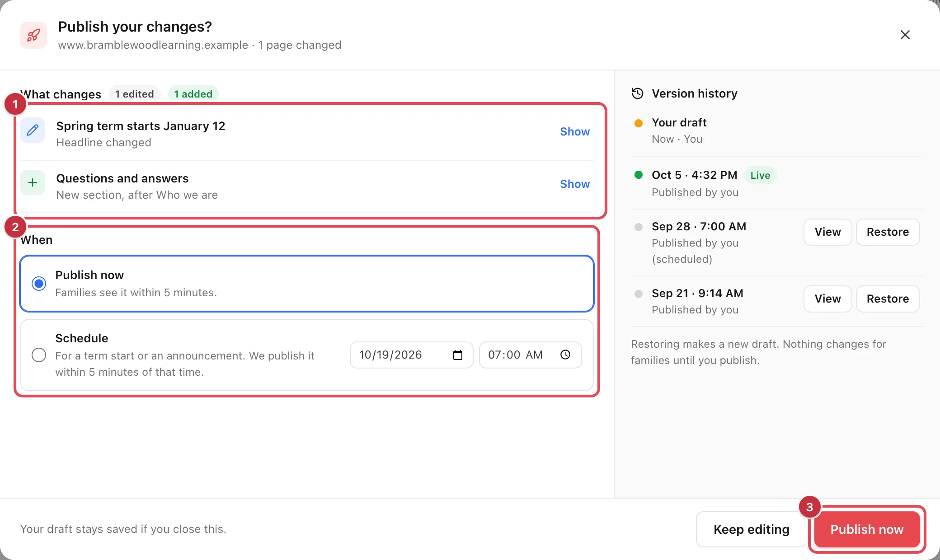This screenshot has width=940, height=560.
Task: Click 'Your draft stays saved' footer note
Action: point(123,529)
